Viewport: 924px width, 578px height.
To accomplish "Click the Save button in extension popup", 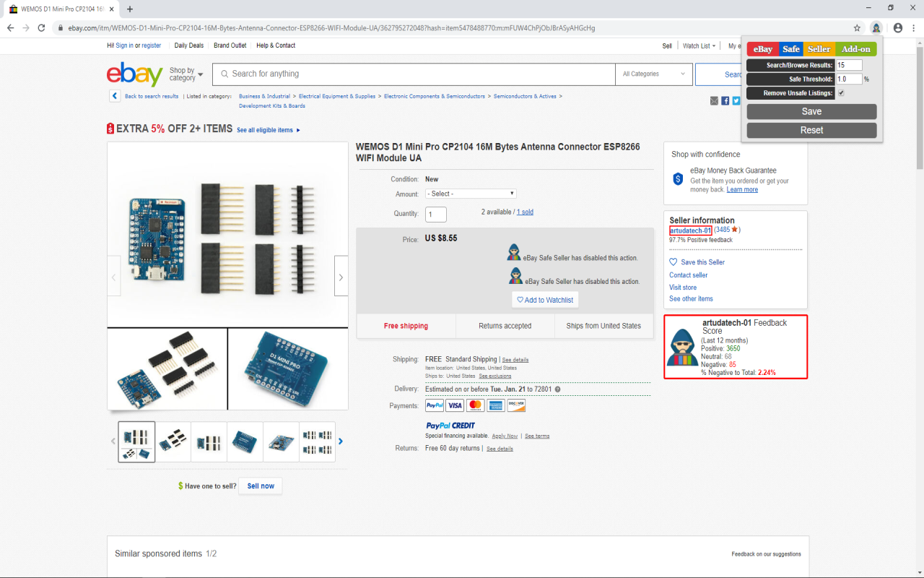I will coord(811,111).
